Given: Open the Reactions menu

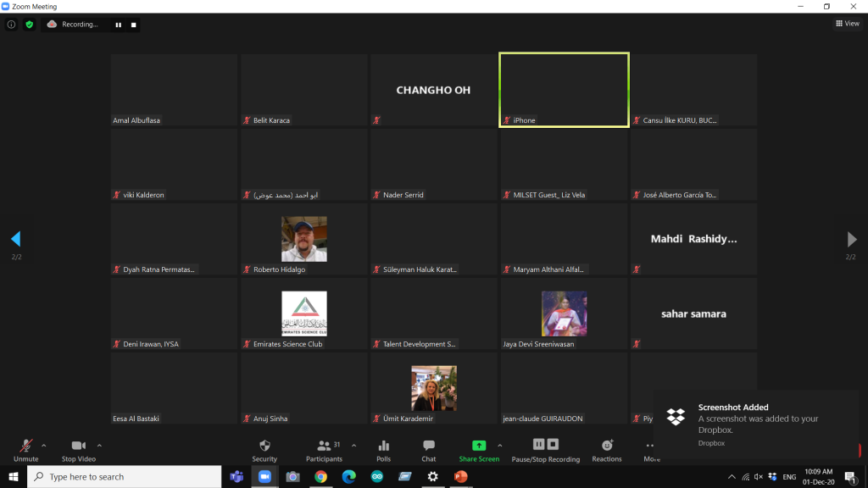Looking at the screenshot, I should coord(607,450).
